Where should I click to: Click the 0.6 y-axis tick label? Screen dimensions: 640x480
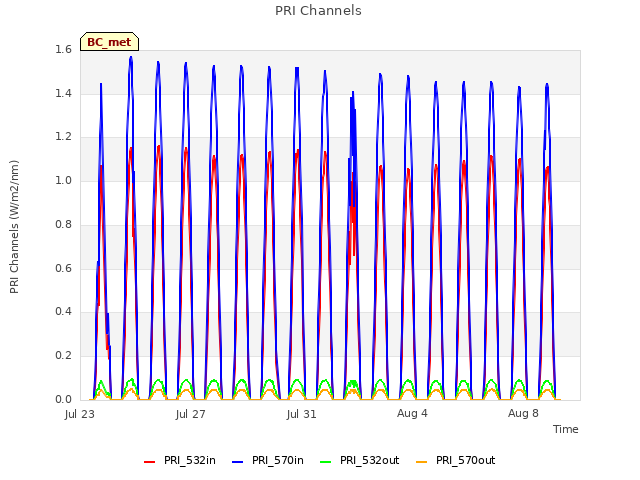63,268
